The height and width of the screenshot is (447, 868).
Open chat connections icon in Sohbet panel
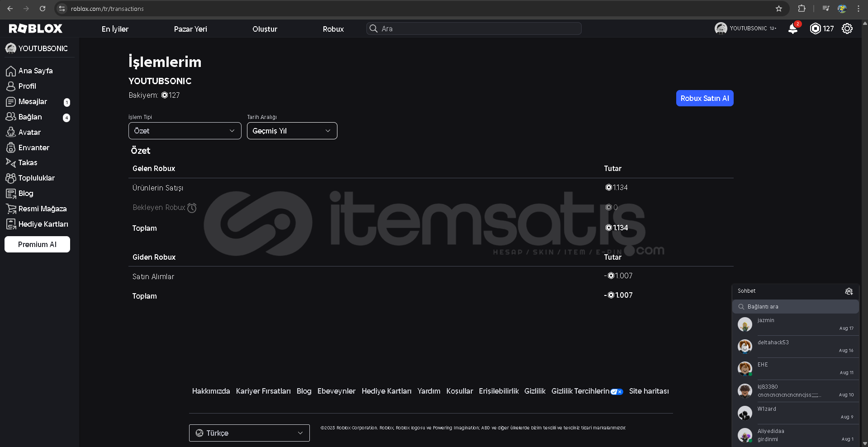pos(849,291)
